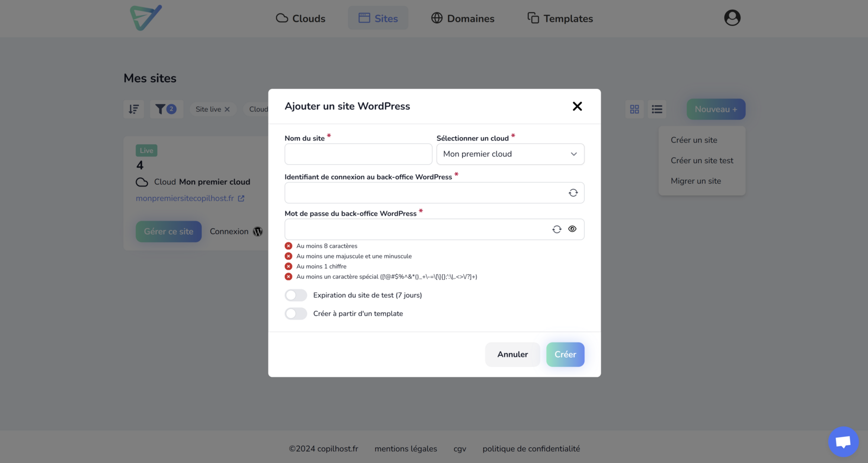Screen dimensions: 868x463
Task: Open cgv footer link
Action: (460, 449)
